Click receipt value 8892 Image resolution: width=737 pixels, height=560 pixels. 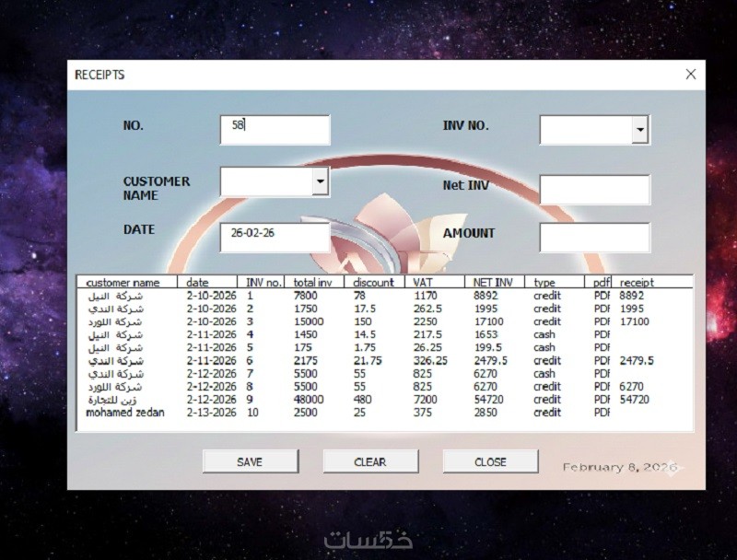pyautogui.click(x=632, y=296)
